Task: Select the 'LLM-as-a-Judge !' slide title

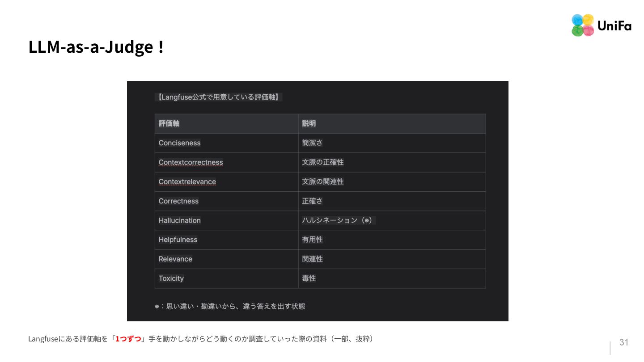Action: 96,47
